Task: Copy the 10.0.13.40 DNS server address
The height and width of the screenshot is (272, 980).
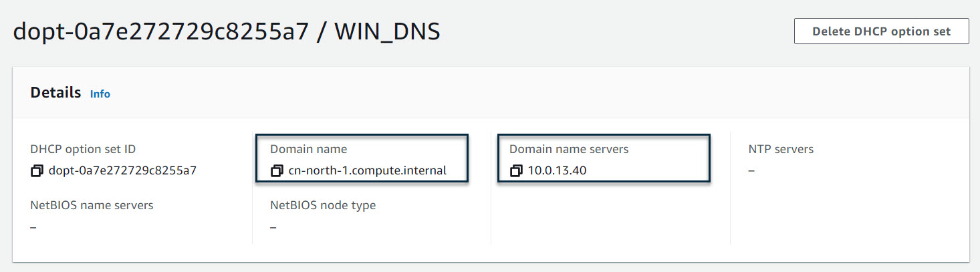Action: [515, 171]
